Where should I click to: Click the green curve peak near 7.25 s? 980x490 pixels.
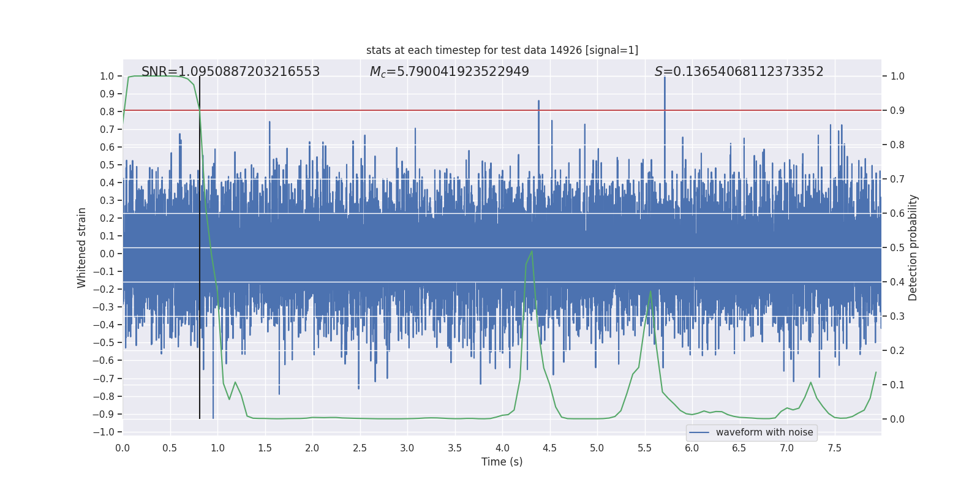click(810, 383)
